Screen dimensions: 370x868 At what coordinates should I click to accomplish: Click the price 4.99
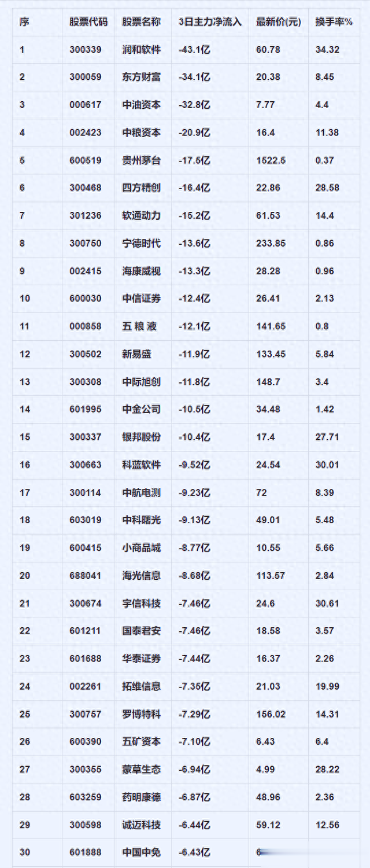(x=265, y=770)
